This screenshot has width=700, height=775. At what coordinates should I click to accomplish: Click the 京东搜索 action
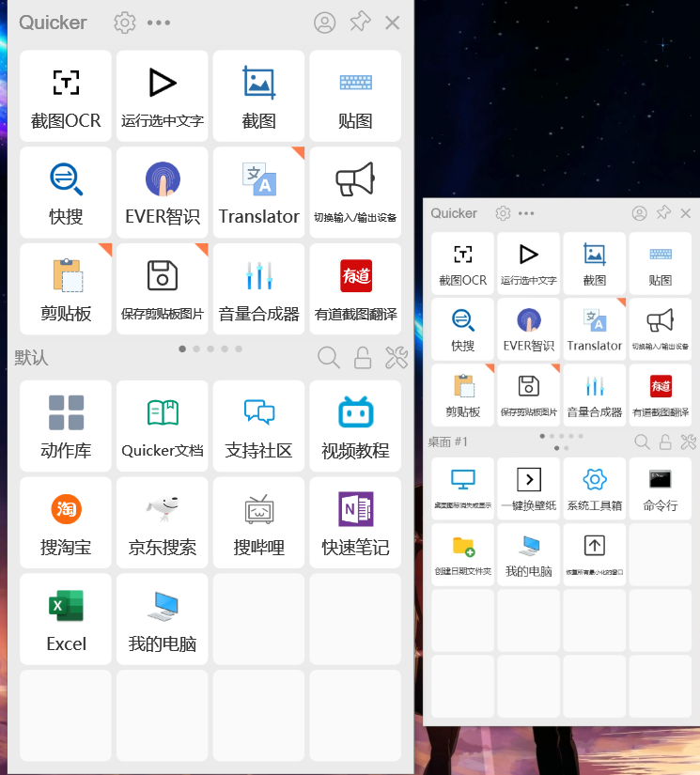click(163, 522)
